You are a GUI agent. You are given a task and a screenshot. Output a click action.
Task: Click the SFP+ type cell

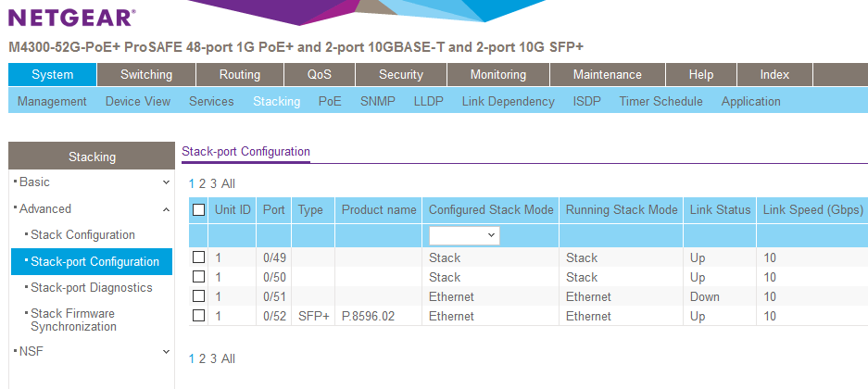click(x=313, y=316)
